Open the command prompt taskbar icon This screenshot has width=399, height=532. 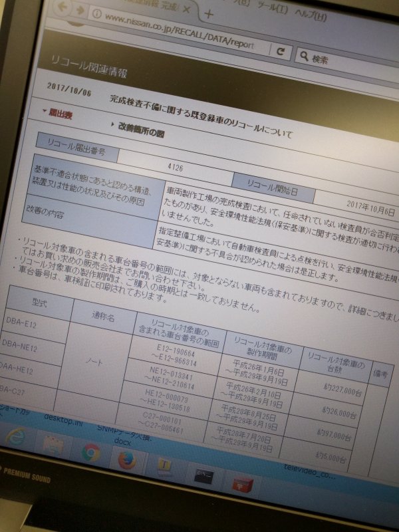204,476
